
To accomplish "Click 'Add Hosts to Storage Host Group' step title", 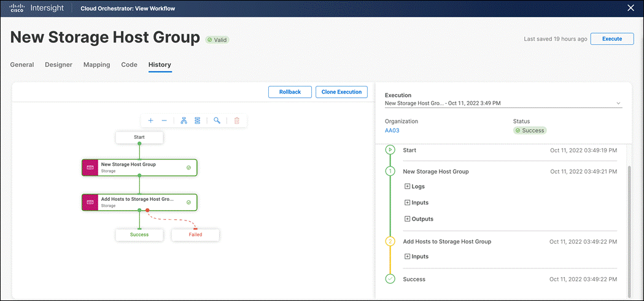I will pyautogui.click(x=447, y=241).
